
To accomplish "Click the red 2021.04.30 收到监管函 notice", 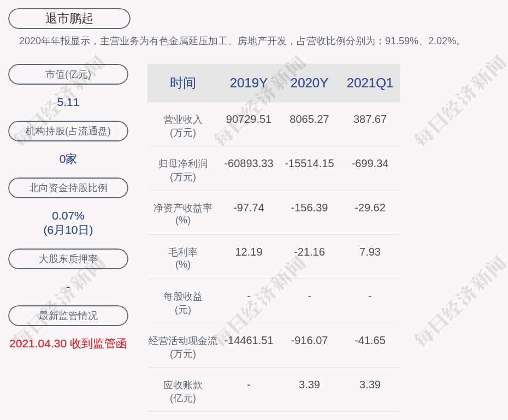I will [68, 344].
